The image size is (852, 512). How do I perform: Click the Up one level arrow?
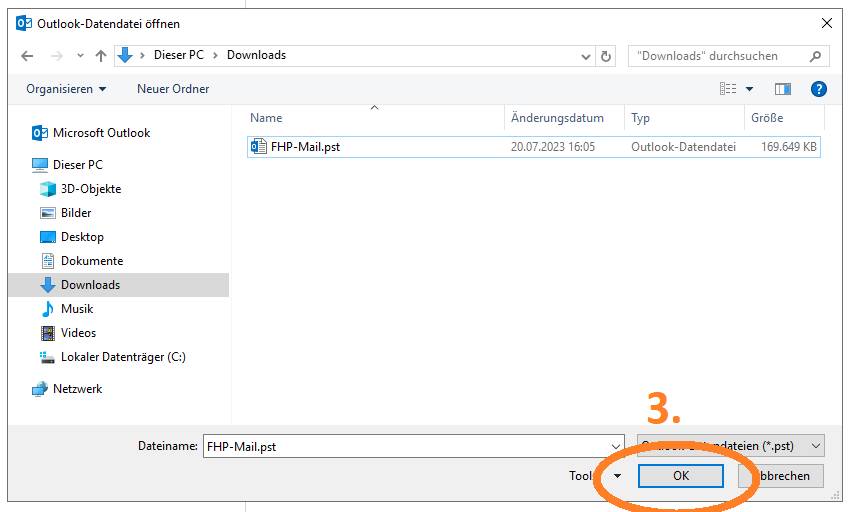click(x=101, y=56)
